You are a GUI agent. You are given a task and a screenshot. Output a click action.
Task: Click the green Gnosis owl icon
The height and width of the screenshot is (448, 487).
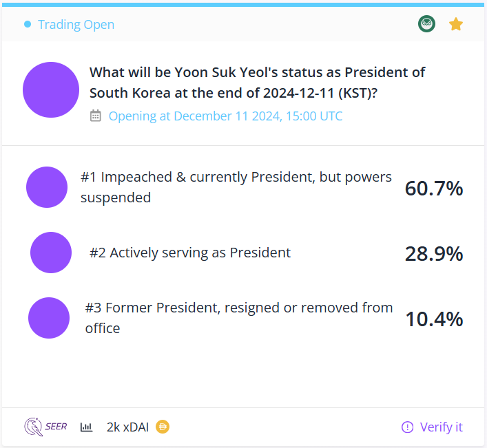pos(426,24)
